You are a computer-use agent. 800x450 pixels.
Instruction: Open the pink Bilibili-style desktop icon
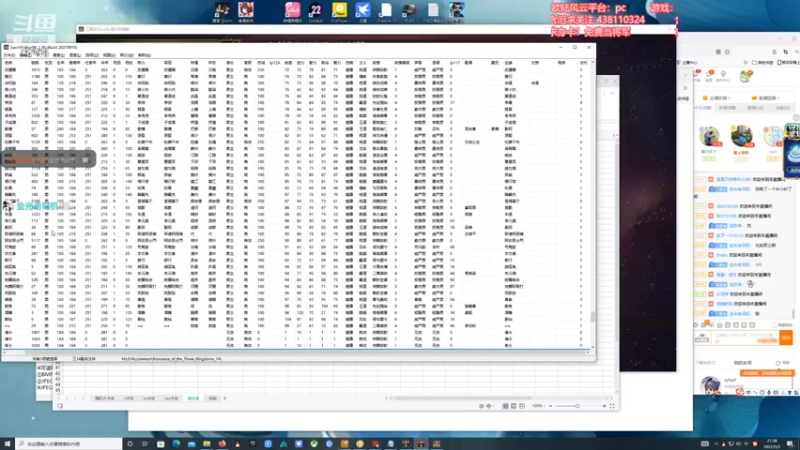(x=292, y=12)
